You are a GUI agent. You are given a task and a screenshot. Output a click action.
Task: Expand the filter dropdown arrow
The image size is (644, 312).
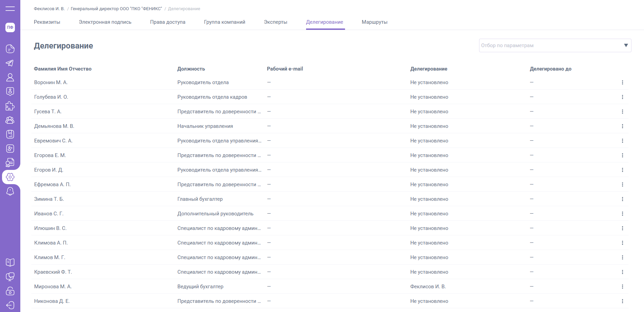click(x=626, y=45)
